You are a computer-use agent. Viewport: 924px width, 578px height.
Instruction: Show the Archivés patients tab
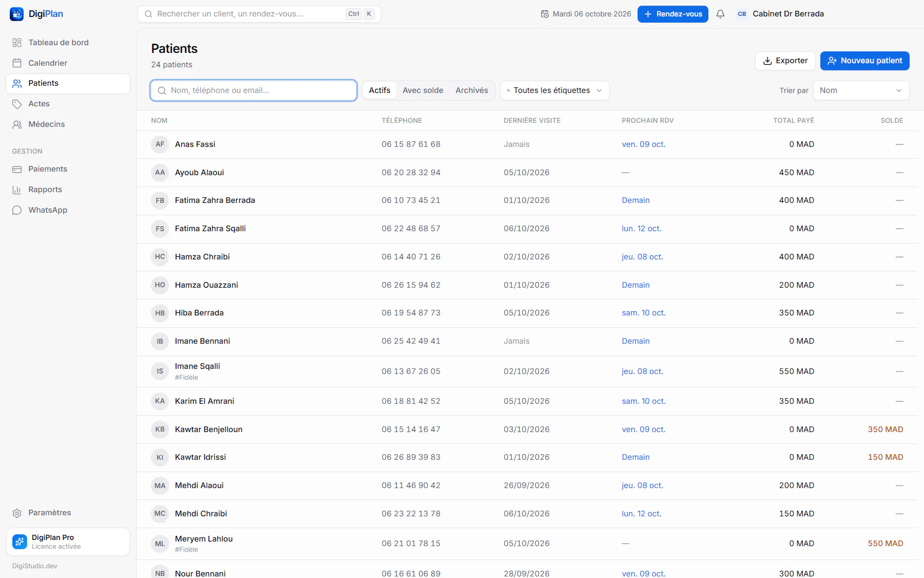[472, 90]
